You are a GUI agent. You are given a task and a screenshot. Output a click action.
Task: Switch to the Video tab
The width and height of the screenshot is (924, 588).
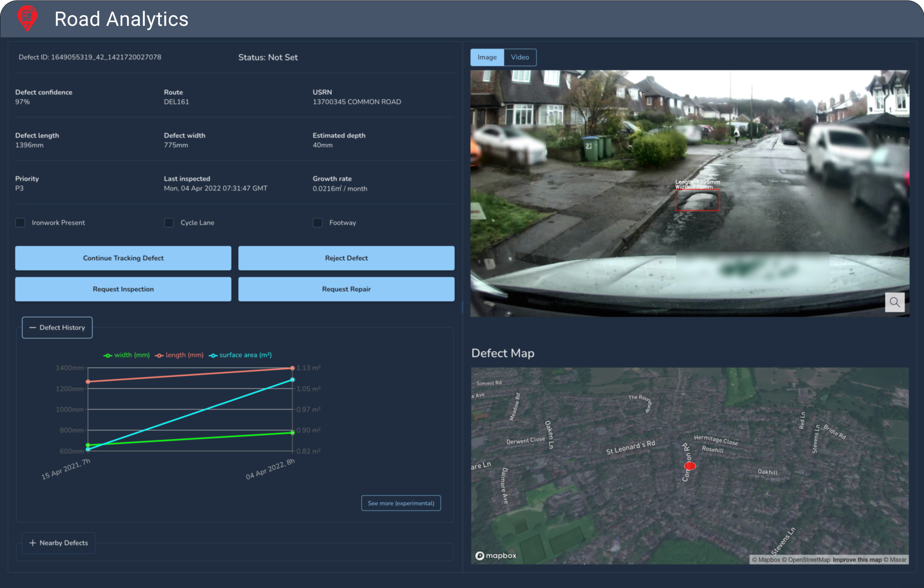pyautogui.click(x=520, y=57)
